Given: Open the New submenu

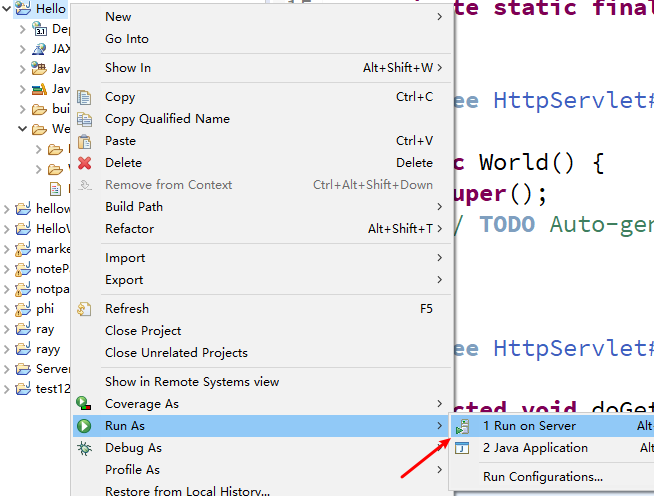Looking at the screenshot, I should pyautogui.click(x=263, y=17).
